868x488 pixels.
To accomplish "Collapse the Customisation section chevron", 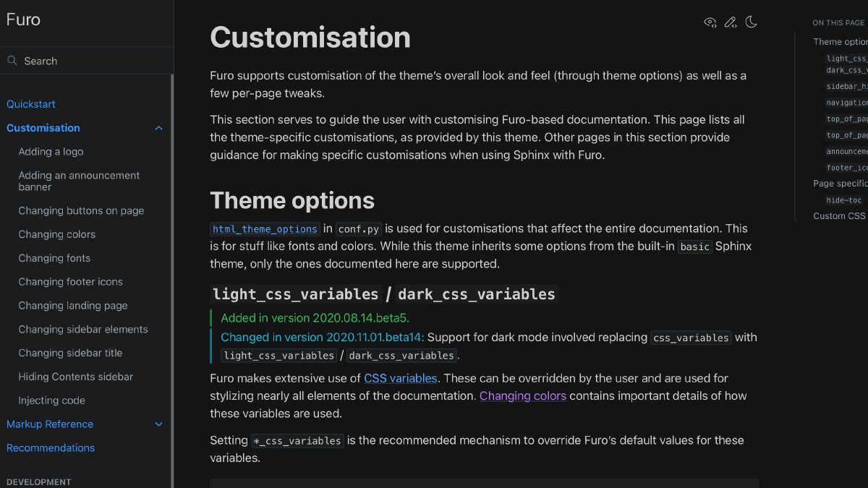I will tap(159, 128).
